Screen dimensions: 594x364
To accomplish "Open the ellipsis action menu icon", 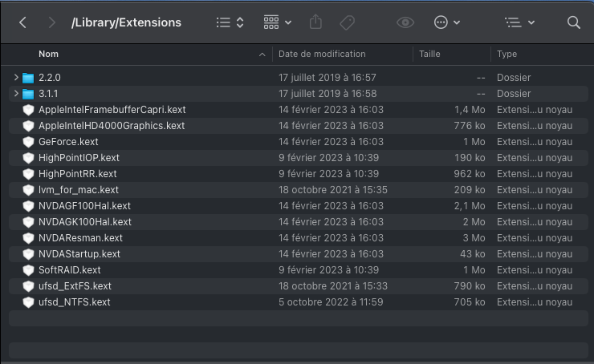I will coord(441,22).
